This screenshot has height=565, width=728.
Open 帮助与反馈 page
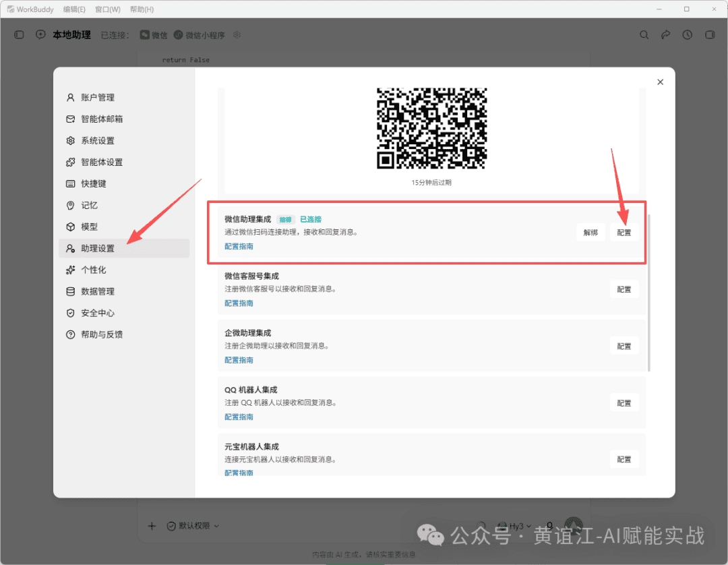tap(124, 334)
